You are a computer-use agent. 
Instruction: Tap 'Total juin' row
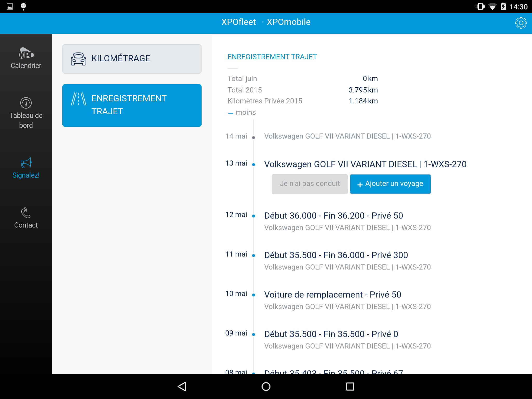pos(303,79)
